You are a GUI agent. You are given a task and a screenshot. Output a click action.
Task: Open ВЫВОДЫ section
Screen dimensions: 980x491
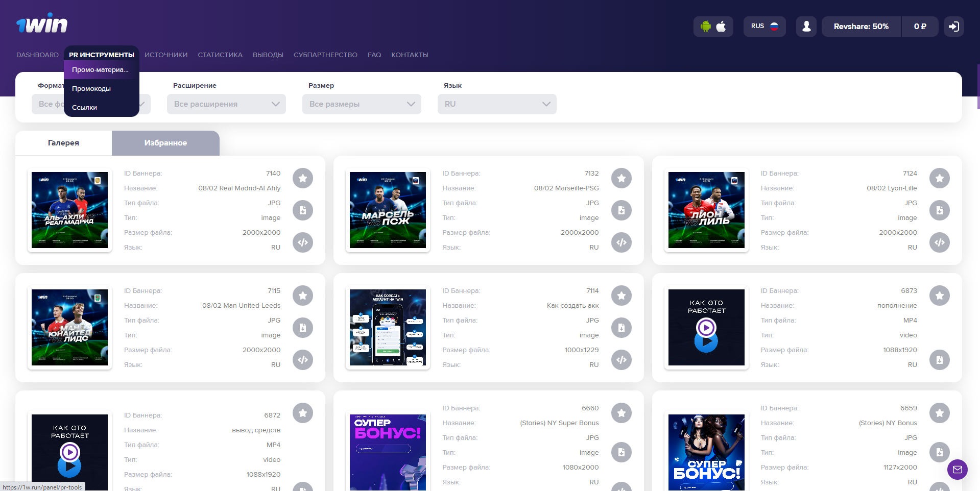click(268, 55)
